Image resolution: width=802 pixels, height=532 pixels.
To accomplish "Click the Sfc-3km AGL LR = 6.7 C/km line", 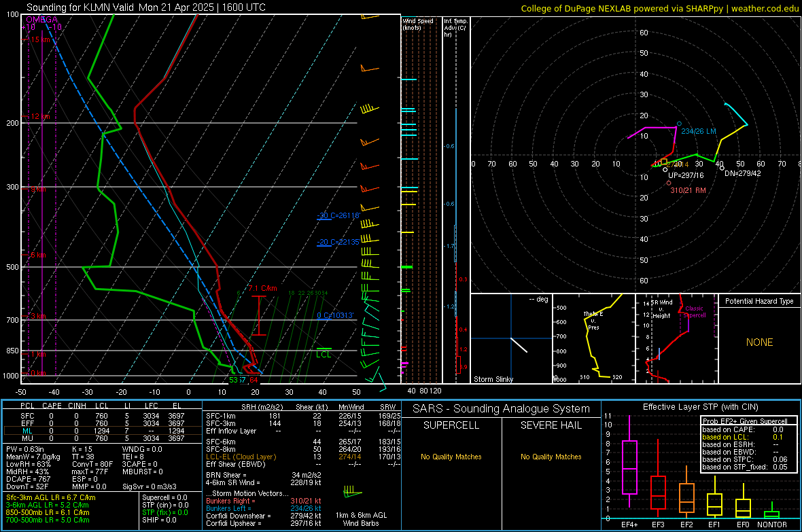I will coord(51,497).
